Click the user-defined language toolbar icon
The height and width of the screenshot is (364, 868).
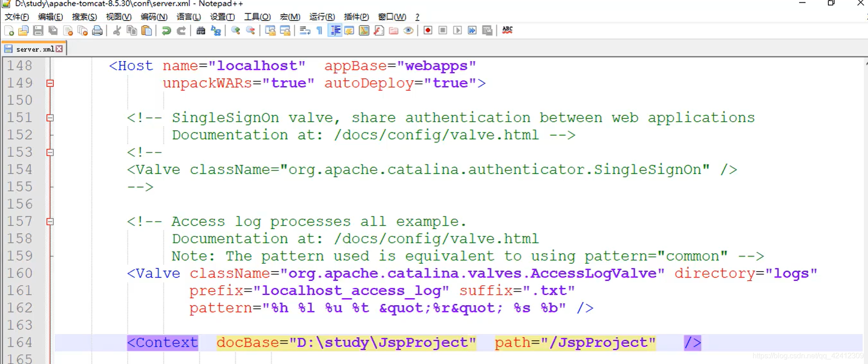click(349, 31)
